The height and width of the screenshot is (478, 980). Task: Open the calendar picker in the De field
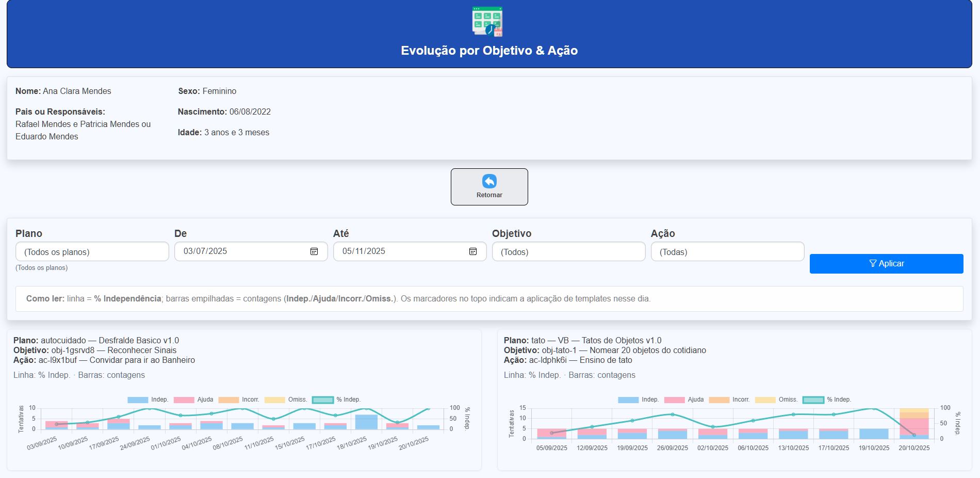[314, 251]
